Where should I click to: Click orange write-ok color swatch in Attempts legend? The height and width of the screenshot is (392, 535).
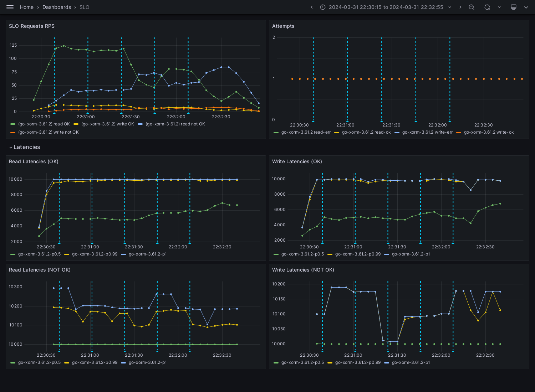click(x=459, y=132)
